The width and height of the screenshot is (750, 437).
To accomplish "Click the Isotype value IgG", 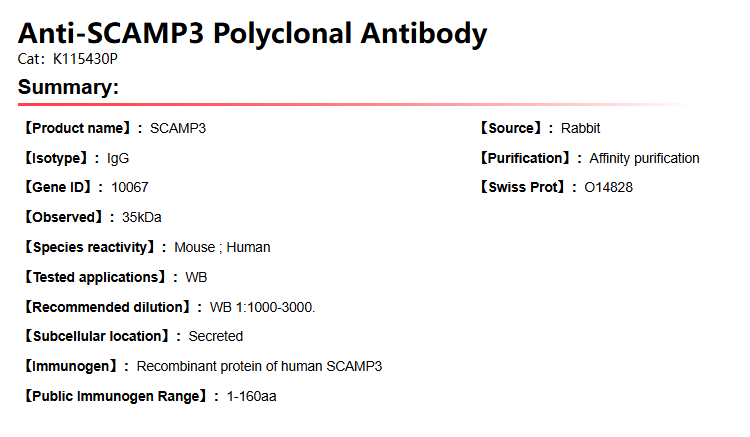I will coord(118,158).
